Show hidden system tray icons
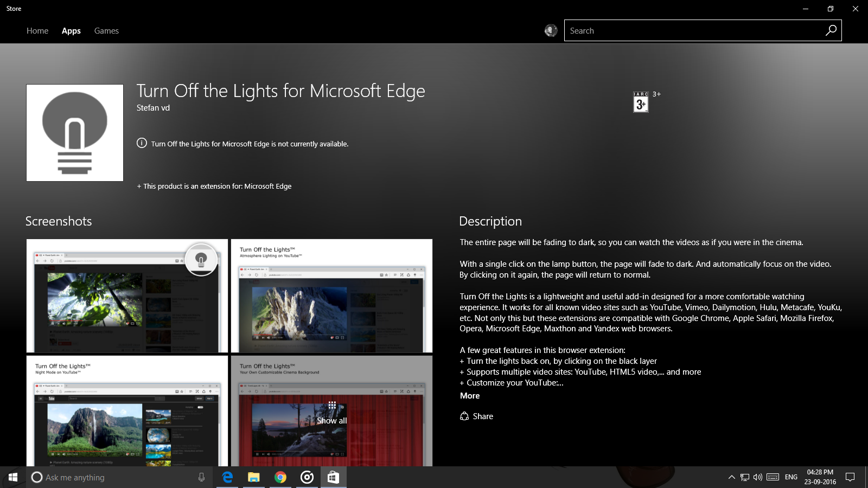 [731, 477]
